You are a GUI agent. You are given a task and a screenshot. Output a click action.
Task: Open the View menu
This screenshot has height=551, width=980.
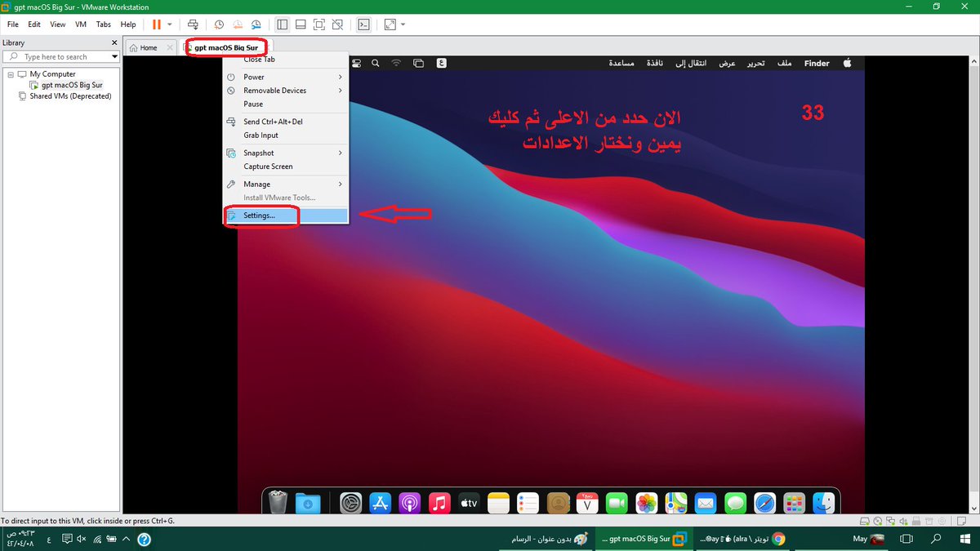[57, 24]
